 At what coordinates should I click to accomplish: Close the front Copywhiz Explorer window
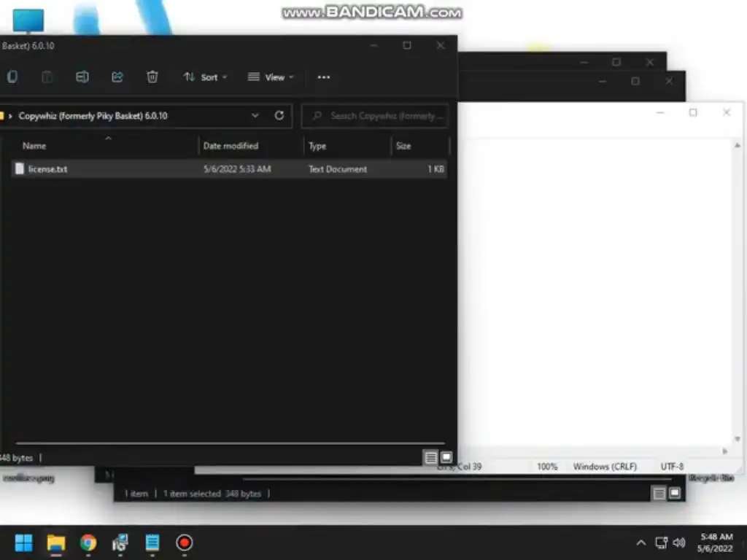[441, 45]
